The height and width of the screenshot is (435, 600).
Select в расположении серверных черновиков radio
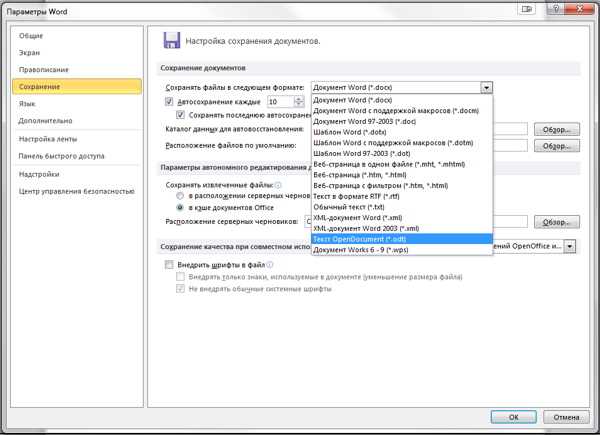pos(180,196)
